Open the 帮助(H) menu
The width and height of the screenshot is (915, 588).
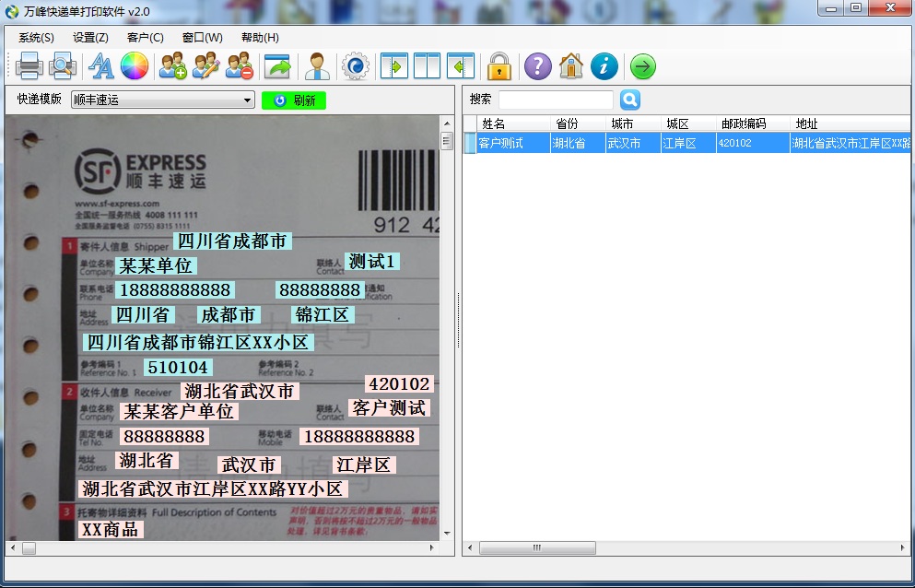pyautogui.click(x=260, y=38)
